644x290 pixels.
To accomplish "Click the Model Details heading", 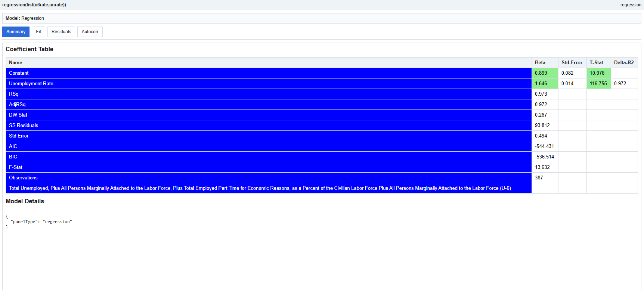I will point(25,201).
